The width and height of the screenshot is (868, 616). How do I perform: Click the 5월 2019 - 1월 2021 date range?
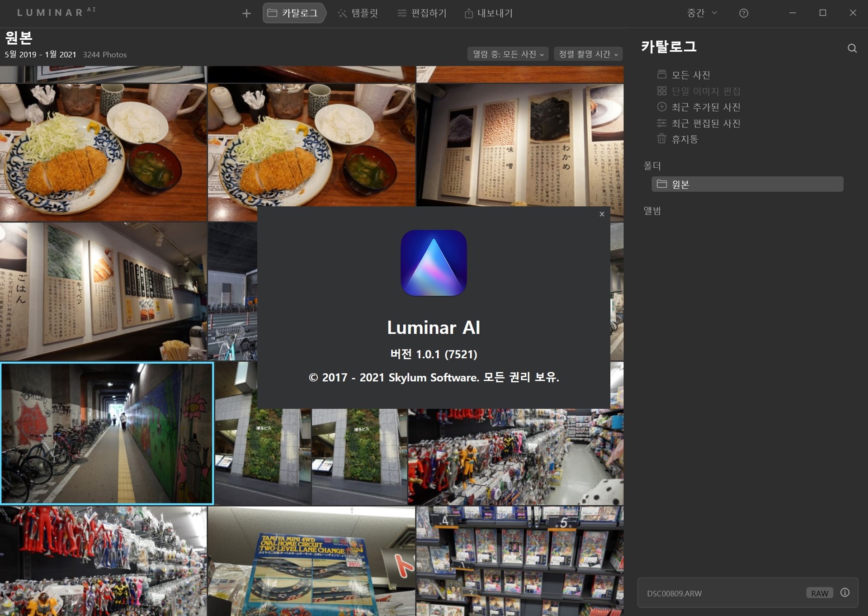(40, 55)
